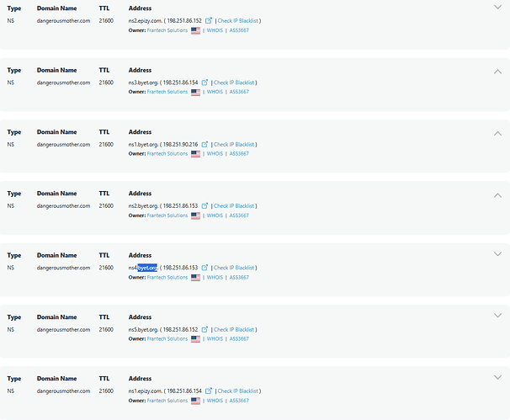Open WHOIS link in ns1.byet.org row
The image size is (510, 420).
pyautogui.click(x=215, y=154)
